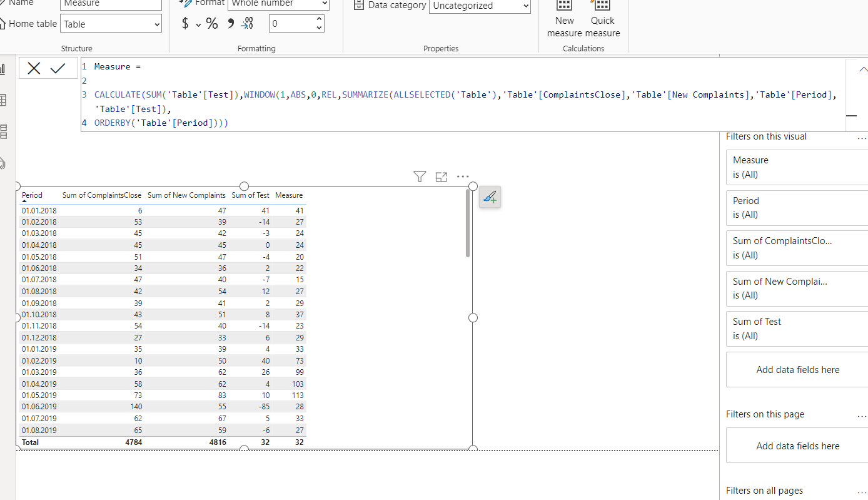Viewport: 868px width, 500px height.
Task: Click the Sum of Test column header in the table
Action: [251, 195]
